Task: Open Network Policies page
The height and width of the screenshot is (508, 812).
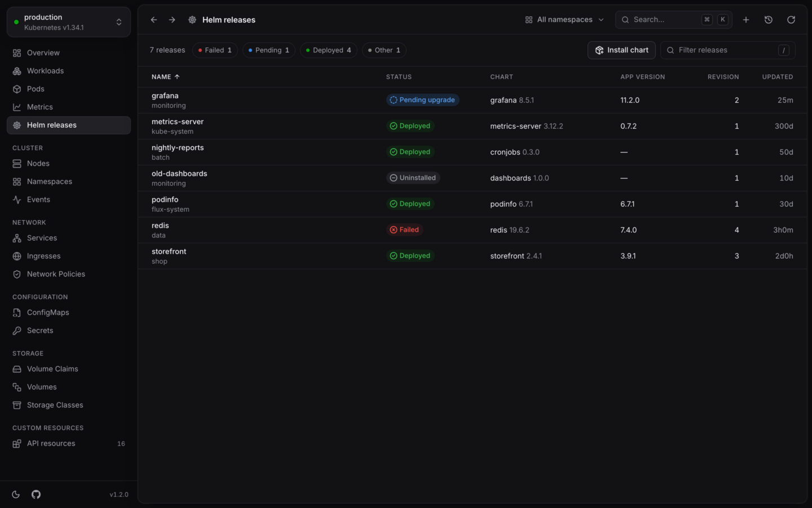Action: tap(69, 274)
